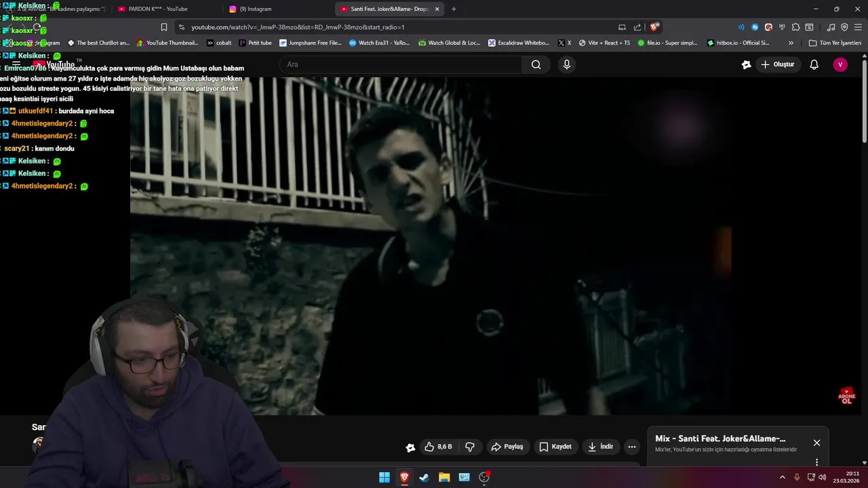Open Windows Start menu
The width and height of the screenshot is (868, 488).
point(384,477)
